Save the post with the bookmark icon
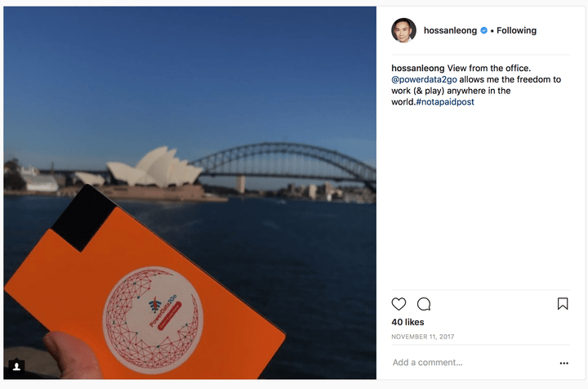The height and width of the screenshot is (389, 588). (563, 303)
